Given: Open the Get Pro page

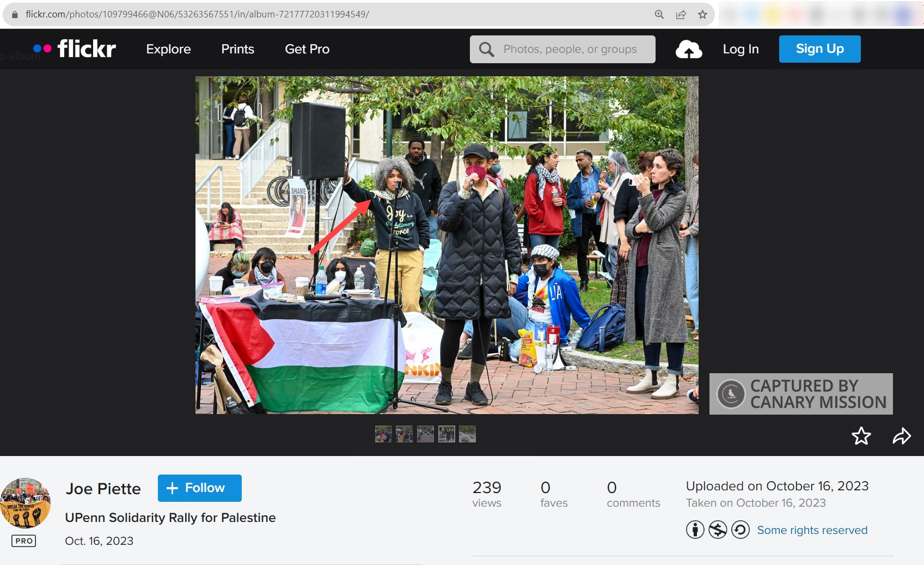Looking at the screenshot, I should click(307, 49).
